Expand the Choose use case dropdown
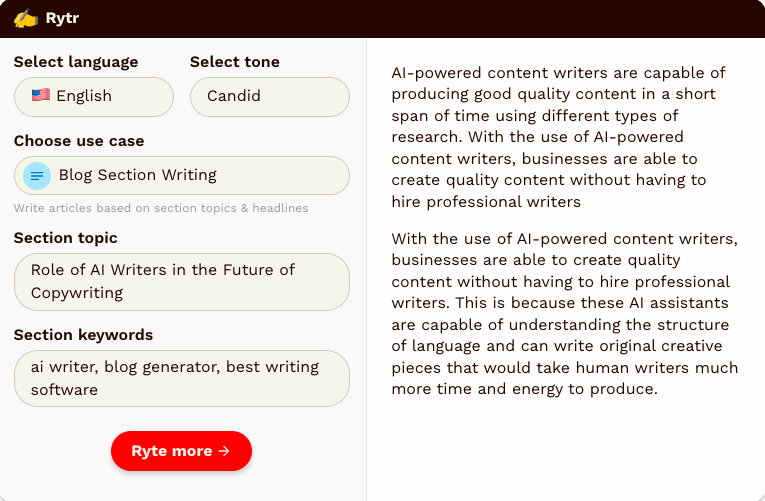Viewport: 765px width, 501px height. (182, 176)
